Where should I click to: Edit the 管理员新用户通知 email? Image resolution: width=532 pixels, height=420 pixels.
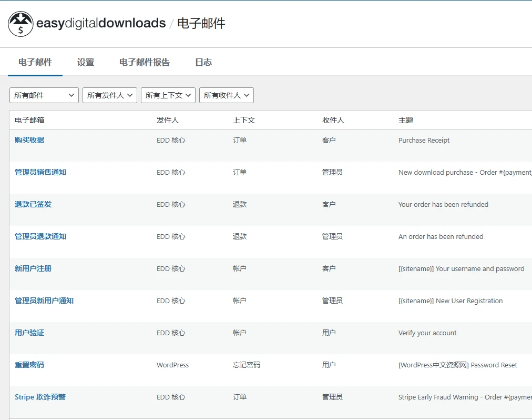click(x=44, y=301)
